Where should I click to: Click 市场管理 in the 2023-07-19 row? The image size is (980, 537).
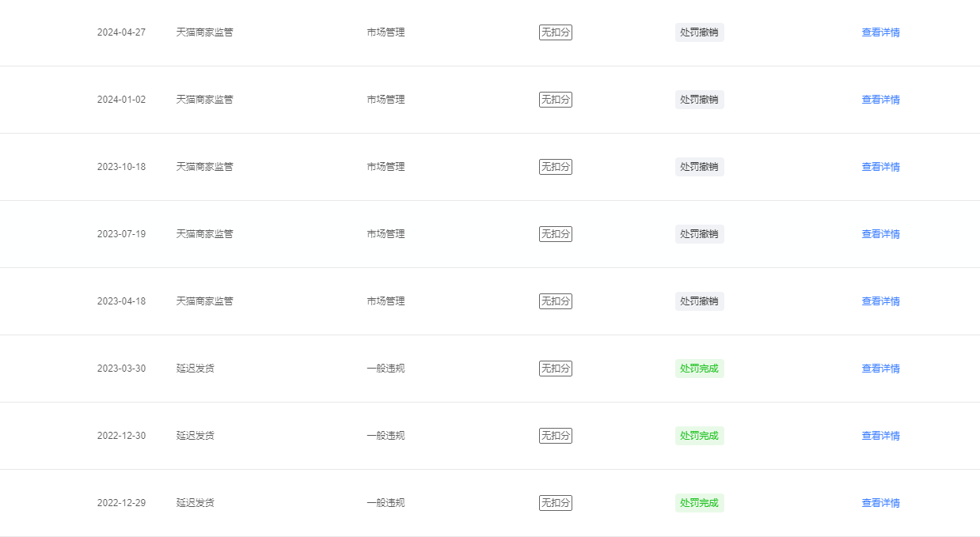(386, 234)
